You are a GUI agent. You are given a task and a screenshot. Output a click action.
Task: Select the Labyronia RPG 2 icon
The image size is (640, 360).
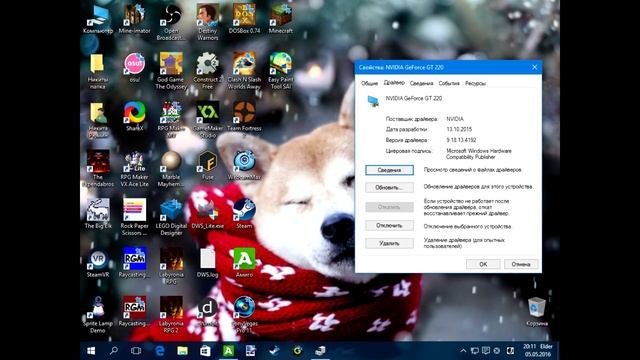[171, 314]
